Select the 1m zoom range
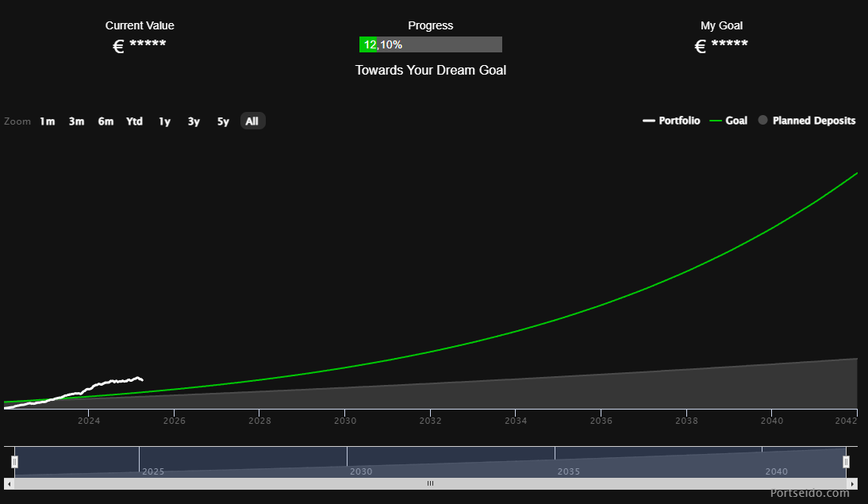 coord(47,121)
